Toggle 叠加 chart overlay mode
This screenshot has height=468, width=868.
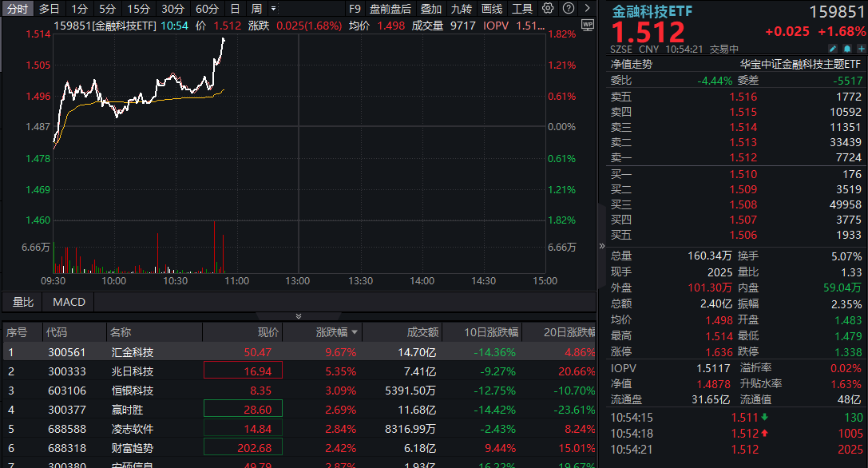tap(431, 9)
